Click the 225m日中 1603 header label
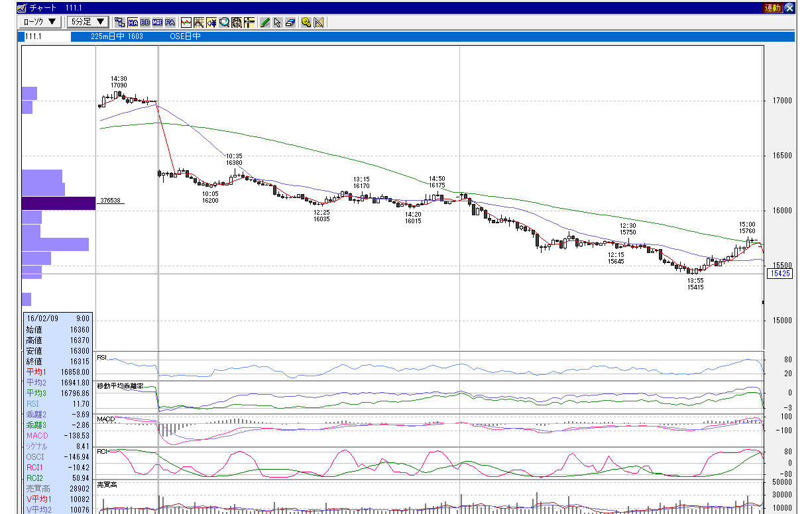This screenshot has width=812, height=514. click(x=117, y=36)
